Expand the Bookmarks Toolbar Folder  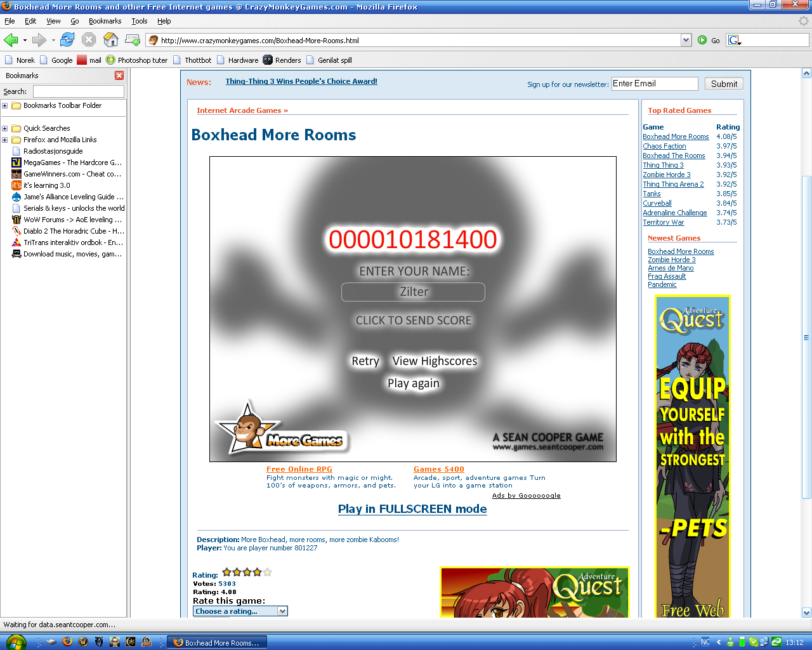click(4, 105)
